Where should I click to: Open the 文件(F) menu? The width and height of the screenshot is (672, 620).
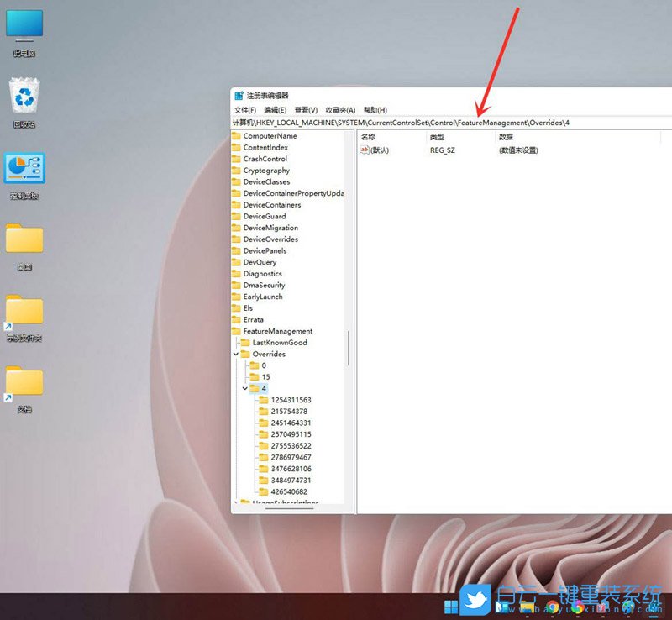click(x=245, y=110)
